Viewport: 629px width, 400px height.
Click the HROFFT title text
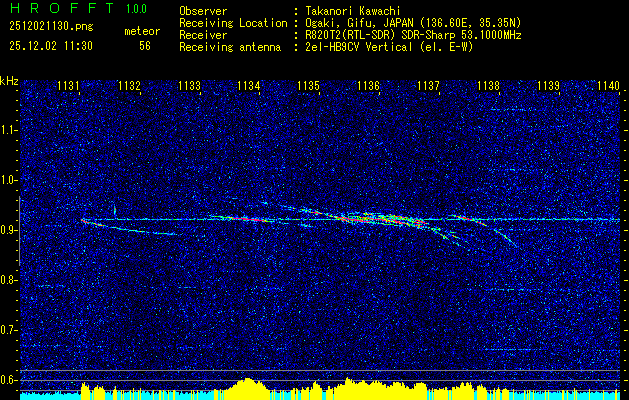pyautogui.click(x=62, y=8)
